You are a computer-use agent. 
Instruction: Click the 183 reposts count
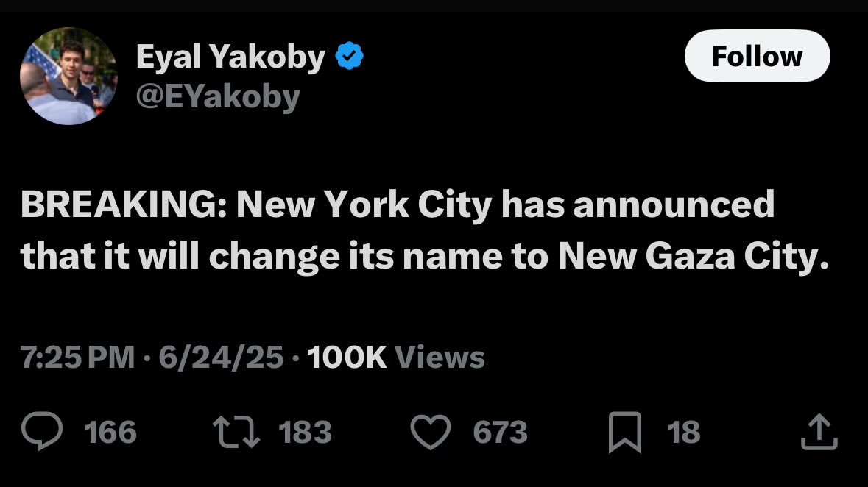pyautogui.click(x=306, y=433)
